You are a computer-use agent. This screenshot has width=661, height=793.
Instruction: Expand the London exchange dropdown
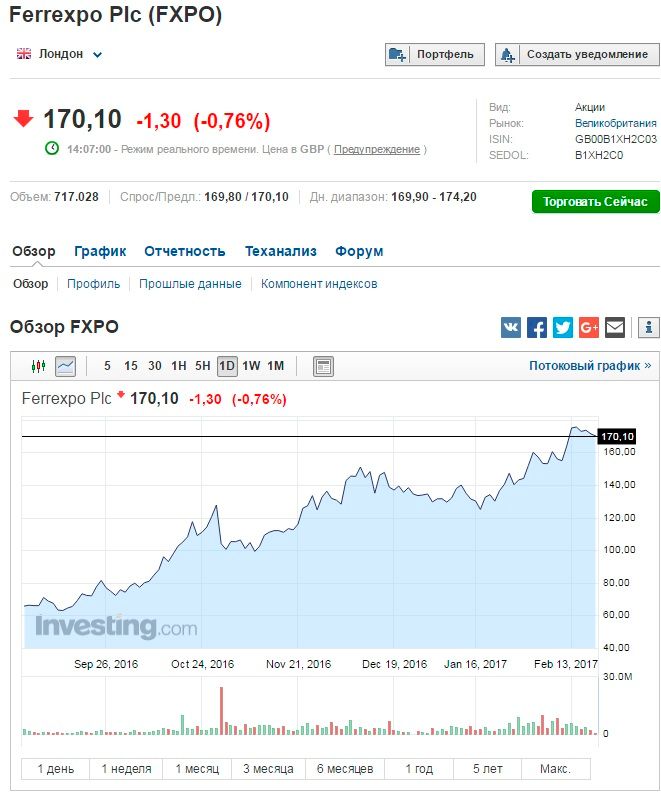pos(98,55)
